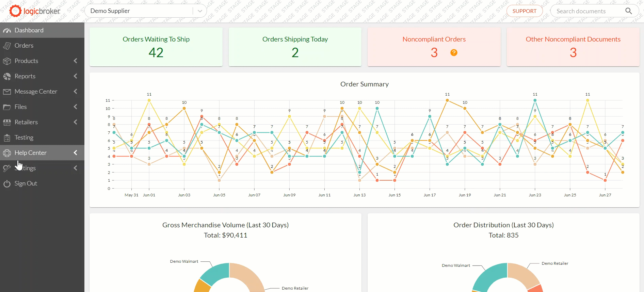
Task: Open the Demo Supplier dropdown
Action: point(200,11)
